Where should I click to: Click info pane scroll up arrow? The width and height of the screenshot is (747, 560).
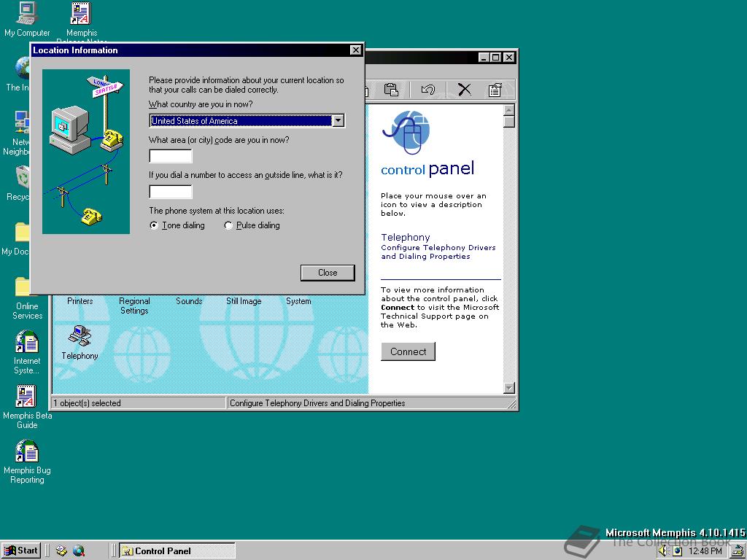coord(508,110)
